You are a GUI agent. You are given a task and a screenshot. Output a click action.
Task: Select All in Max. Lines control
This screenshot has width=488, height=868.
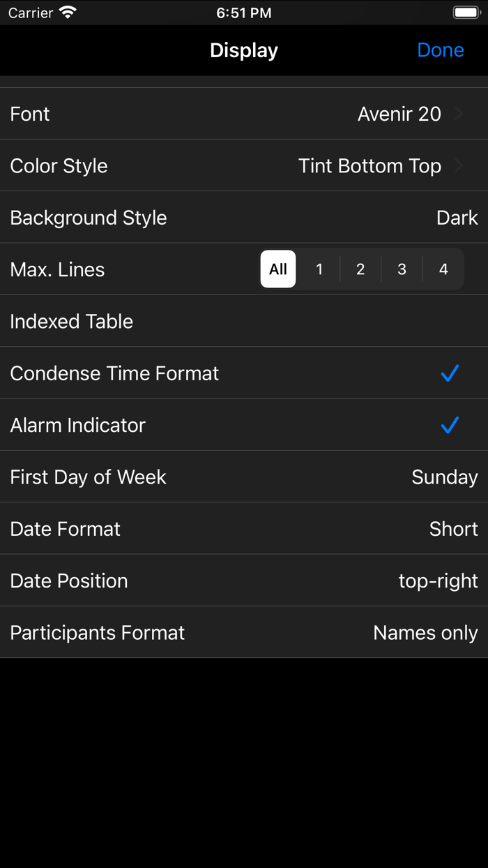pyautogui.click(x=277, y=269)
